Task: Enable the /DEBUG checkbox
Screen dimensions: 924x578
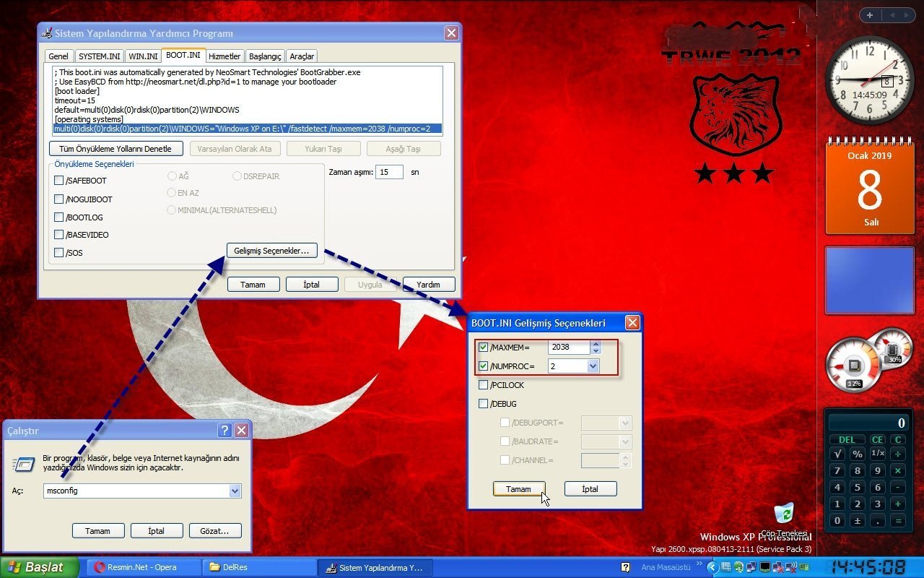Action: tap(484, 404)
